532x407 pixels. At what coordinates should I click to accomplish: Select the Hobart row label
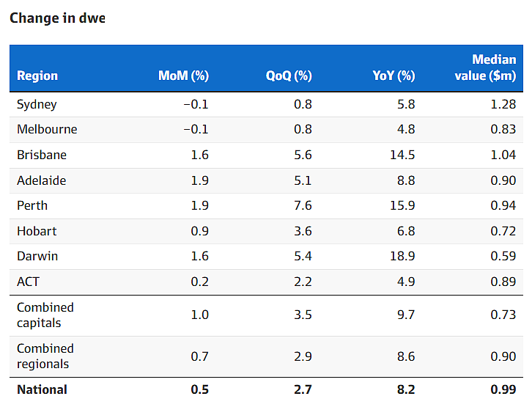click(37, 231)
